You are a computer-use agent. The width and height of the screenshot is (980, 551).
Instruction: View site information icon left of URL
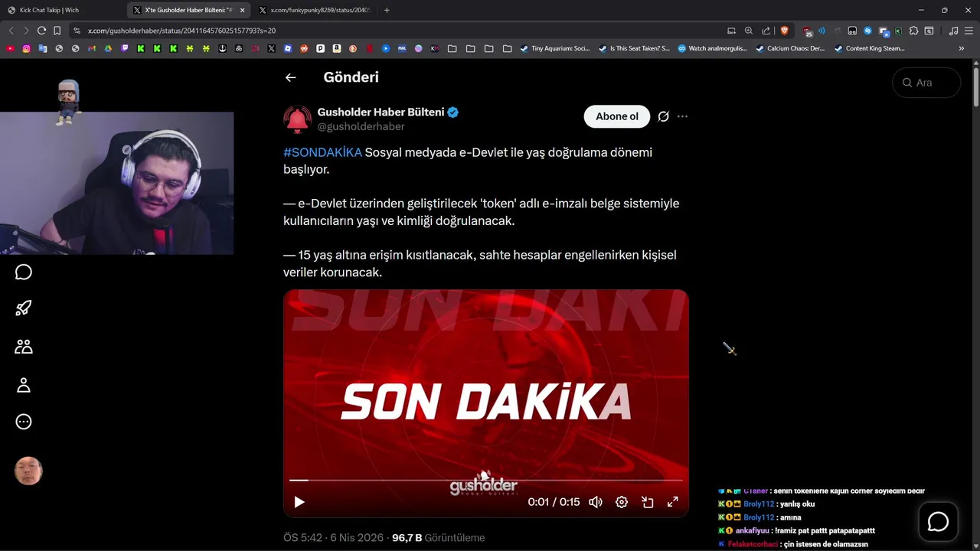(77, 31)
